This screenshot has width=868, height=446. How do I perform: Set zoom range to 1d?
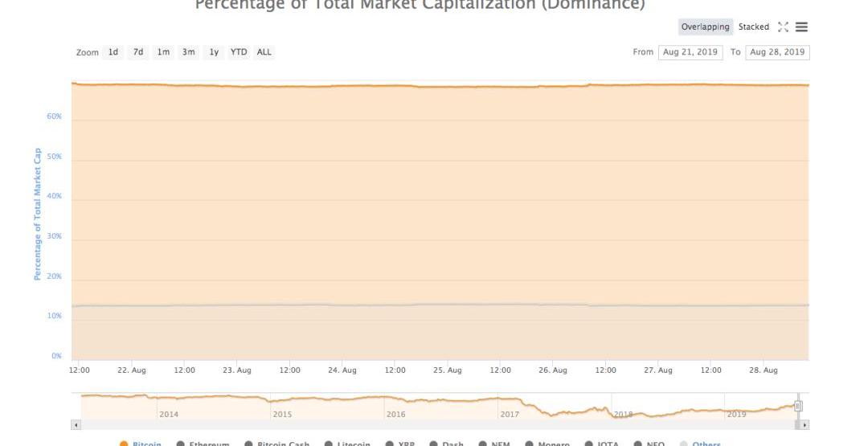point(113,52)
